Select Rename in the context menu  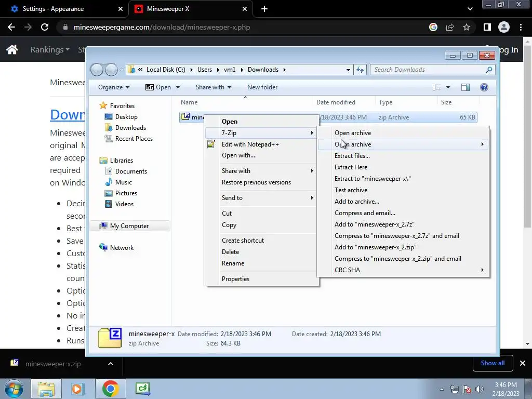[233, 263]
